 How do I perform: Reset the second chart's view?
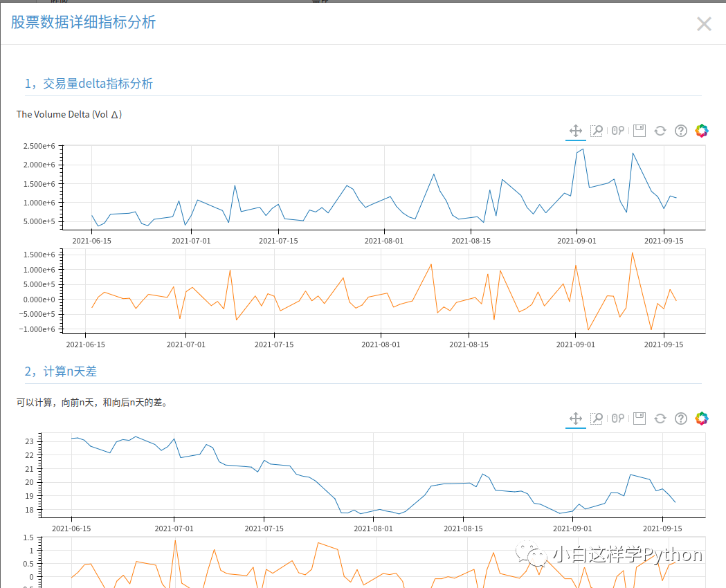coord(660,418)
